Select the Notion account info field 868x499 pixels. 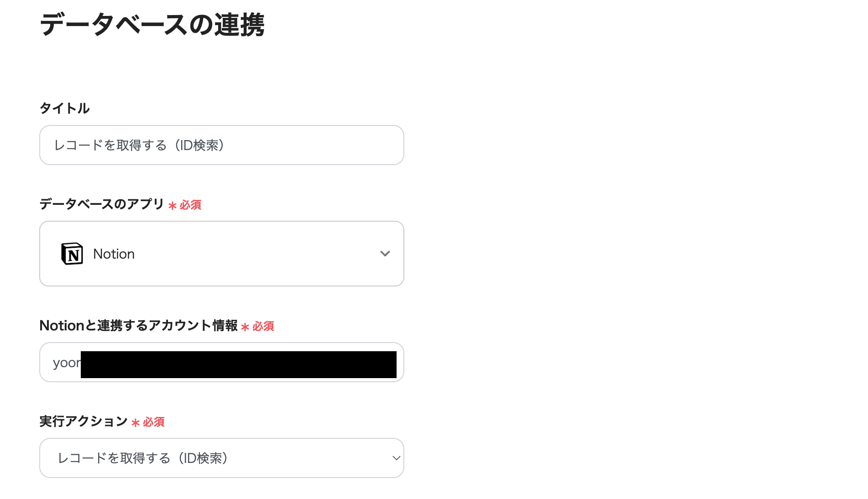221,362
